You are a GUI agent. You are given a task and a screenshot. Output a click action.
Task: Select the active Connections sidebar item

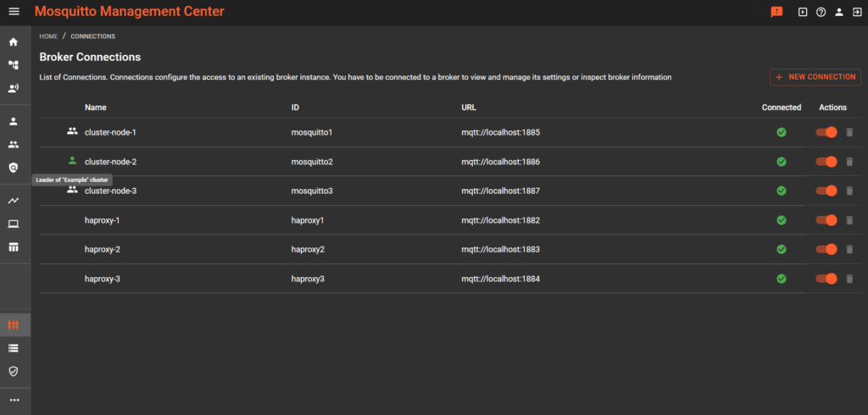coord(13,325)
